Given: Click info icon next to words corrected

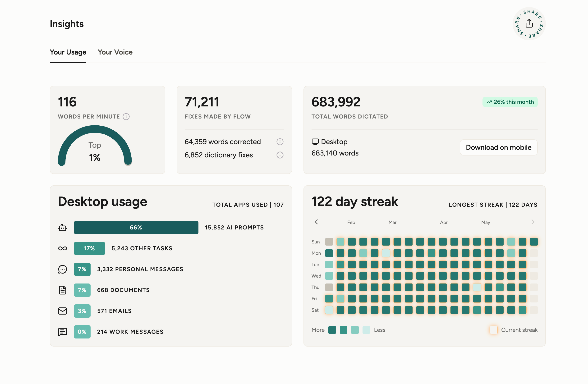Looking at the screenshot, I should pos(280,142).
